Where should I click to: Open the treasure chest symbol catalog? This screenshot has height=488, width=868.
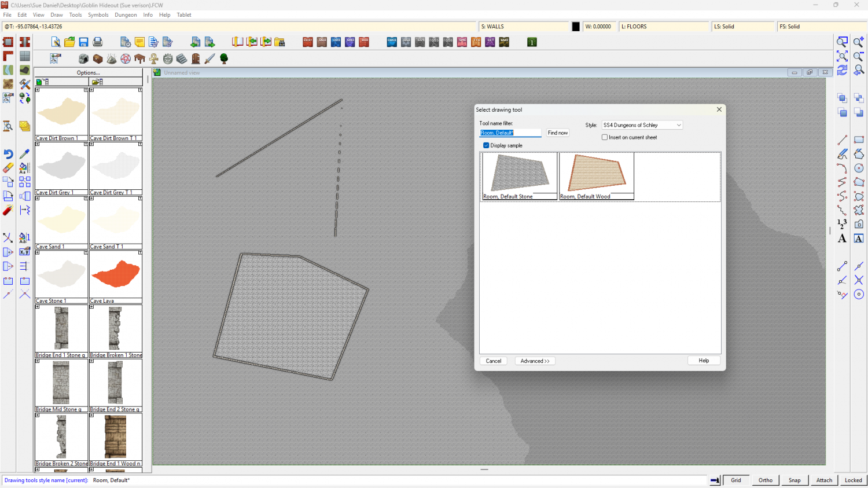pyautogui.click(x=98, y=58)
